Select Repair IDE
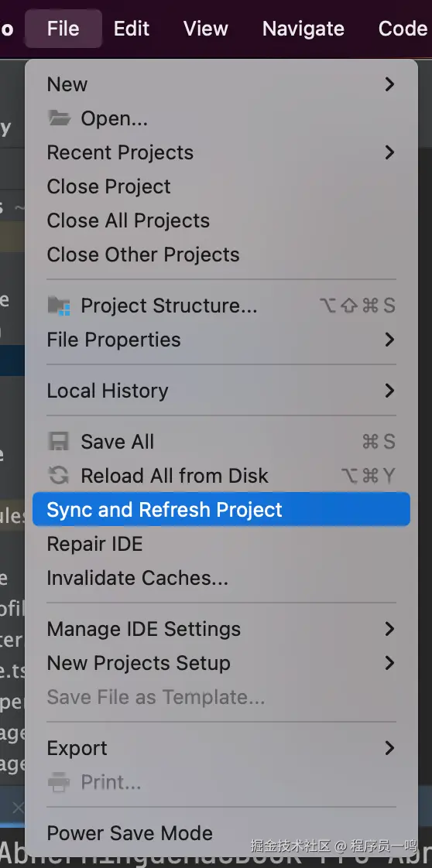The height and width of the screenshot is (868, 432). [221, 544]
